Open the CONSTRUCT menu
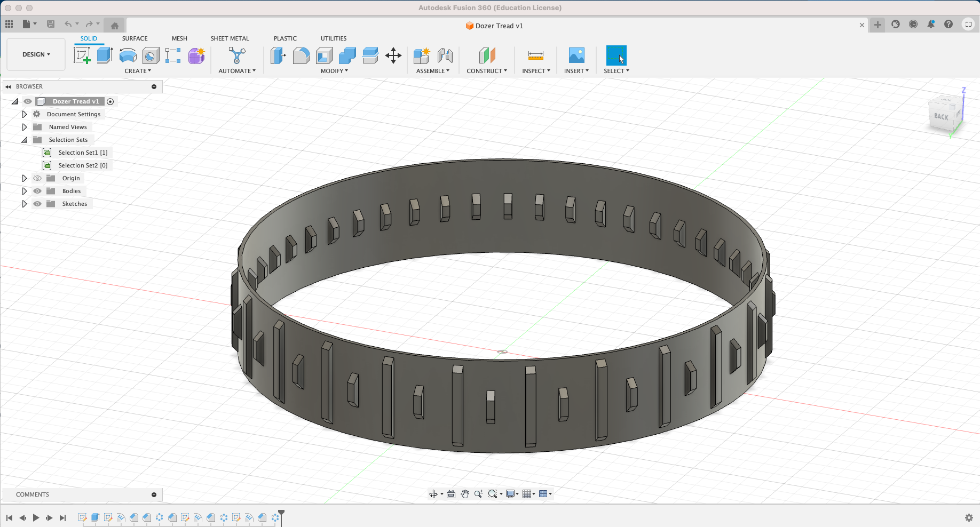980x527 pixels. [x=487, y=71]
